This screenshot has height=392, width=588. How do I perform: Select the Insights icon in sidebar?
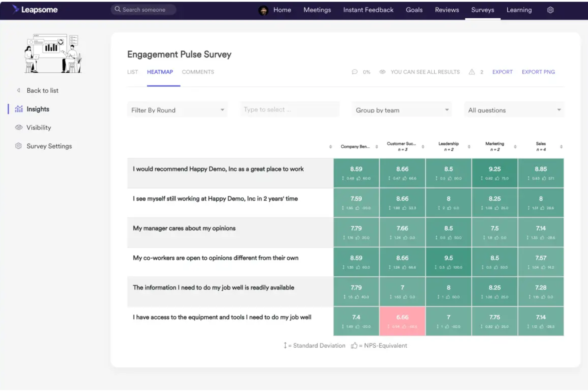click(x=19, y=109)
